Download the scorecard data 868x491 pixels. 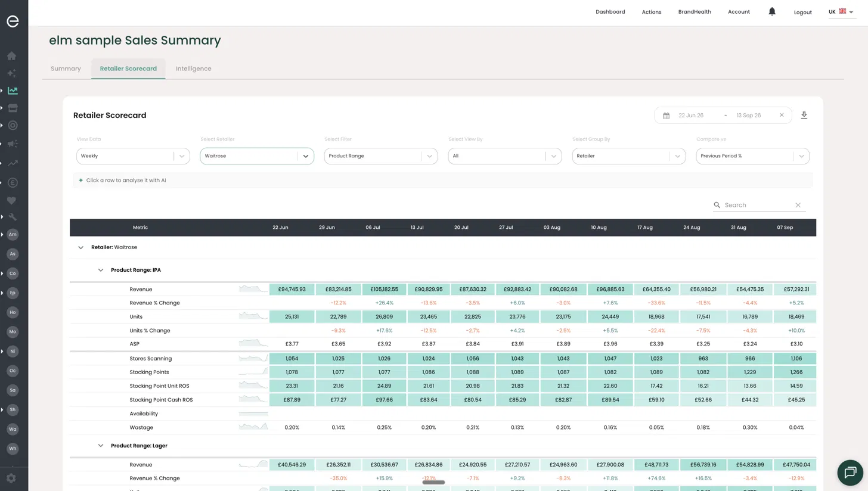[804, 115]
